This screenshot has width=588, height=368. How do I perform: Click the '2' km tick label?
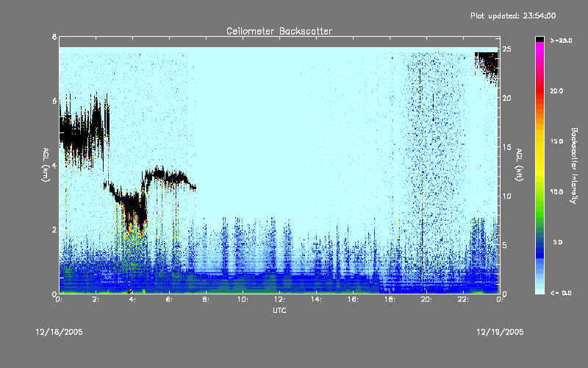point(54,230)
